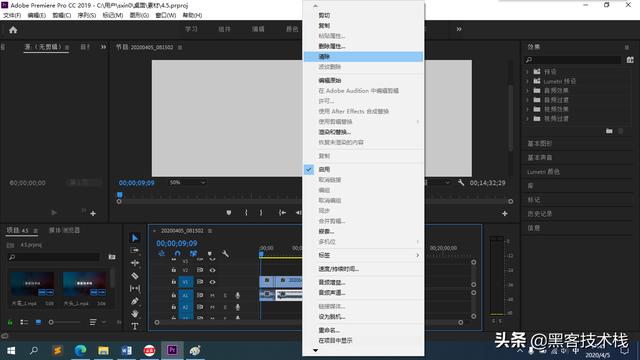Choose 清除 from the context menu
This screenshot has width=640, height=360.
tap(363, 57)
